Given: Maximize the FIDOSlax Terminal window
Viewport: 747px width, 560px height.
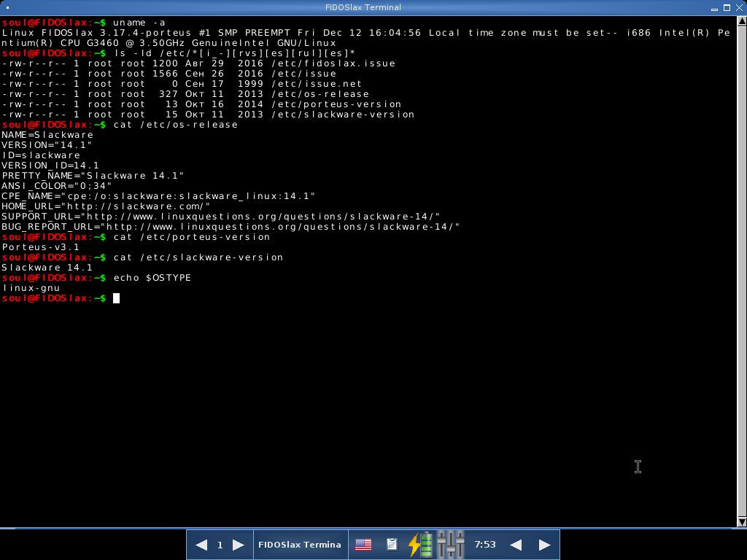Looking at the screenshot, I should click(727, 7).
